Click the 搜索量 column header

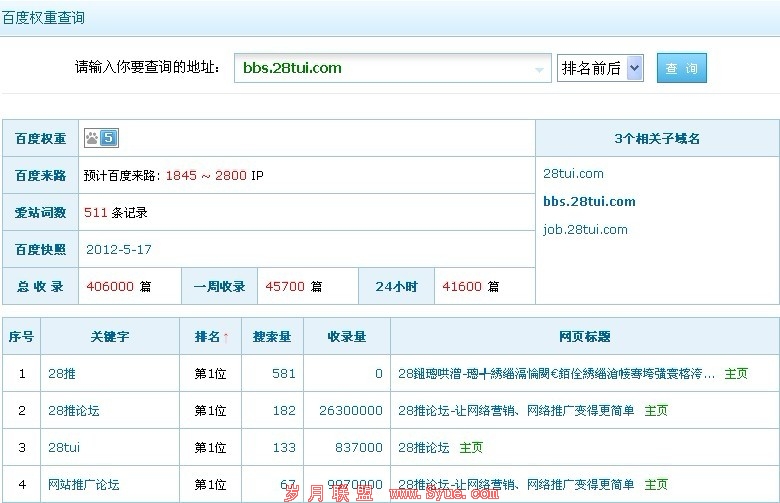click(x=272, y=337)
